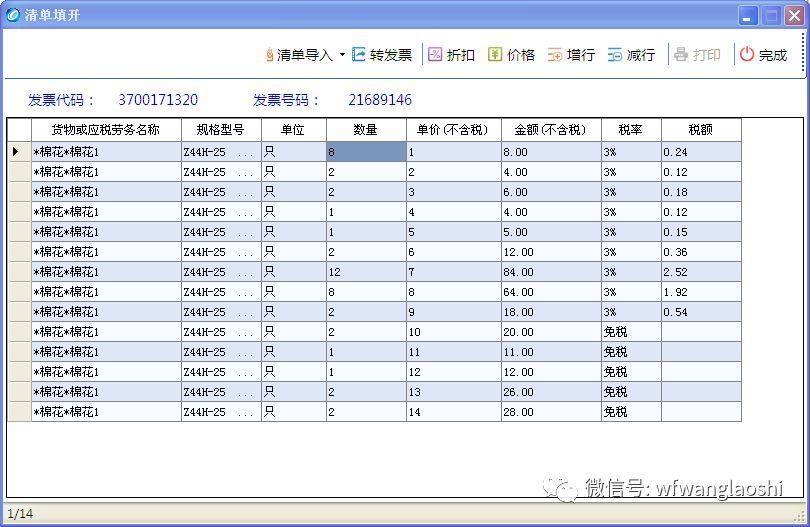This screenshot has width=810, height=527.
Task: Click the 单价(不含税) column header
Action: (x=454, y=130)
